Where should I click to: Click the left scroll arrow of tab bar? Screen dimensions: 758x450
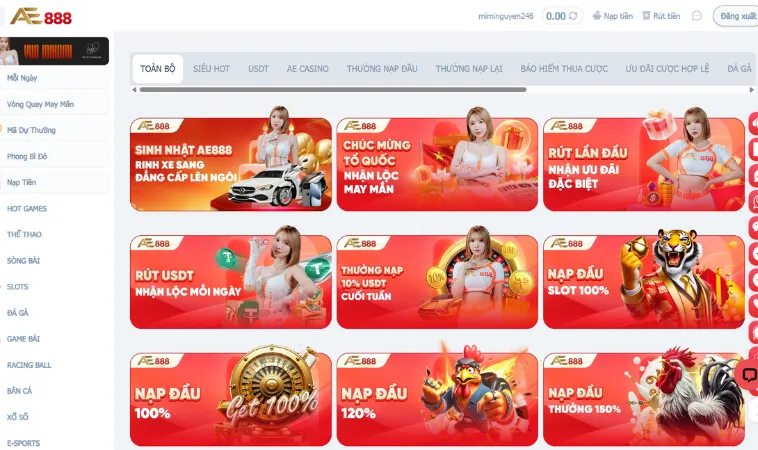134,90
